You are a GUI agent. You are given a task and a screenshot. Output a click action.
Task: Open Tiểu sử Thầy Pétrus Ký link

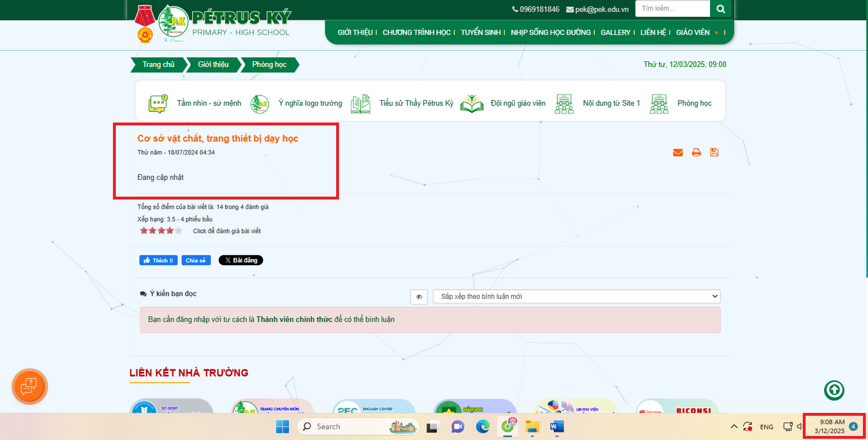tap(417, 103)
